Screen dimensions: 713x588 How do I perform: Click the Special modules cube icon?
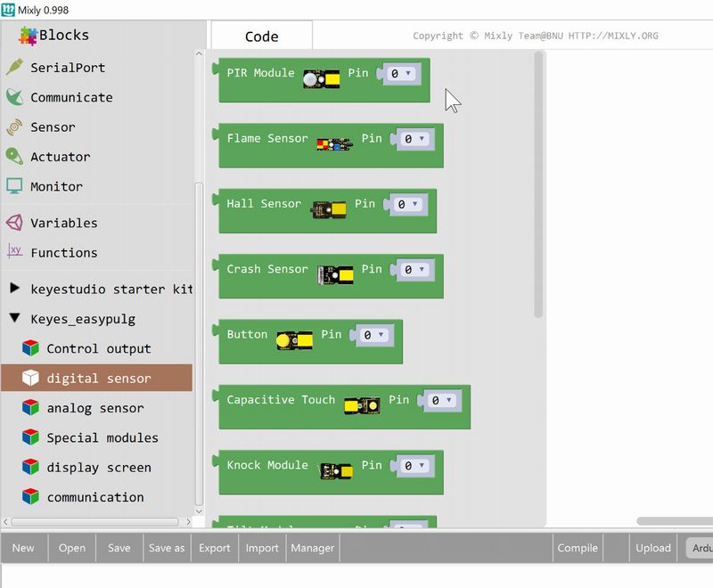click(x=30, y=437)
